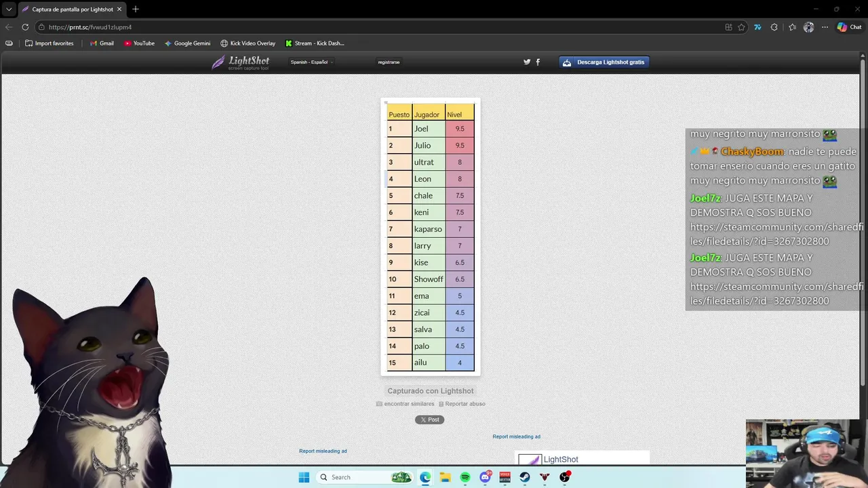Open the Extensions puzzle icon

tap(774, 27)
